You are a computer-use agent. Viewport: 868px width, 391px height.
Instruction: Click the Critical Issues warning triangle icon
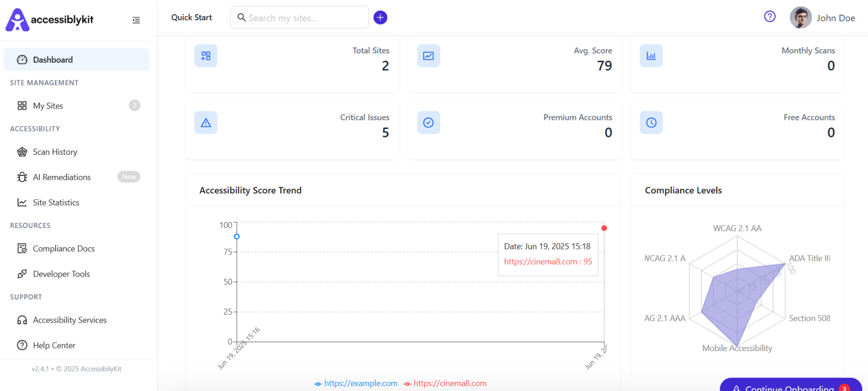coord(206,122)
